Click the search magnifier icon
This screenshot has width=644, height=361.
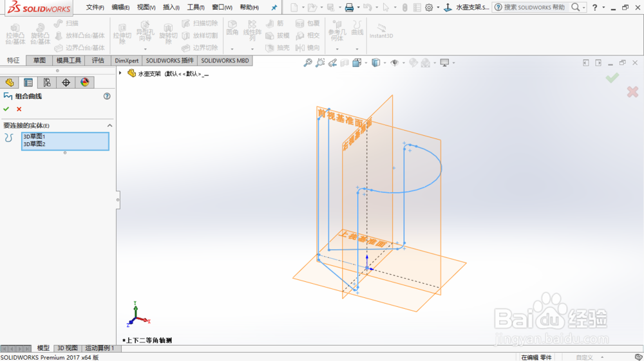(x=576, y=7)
